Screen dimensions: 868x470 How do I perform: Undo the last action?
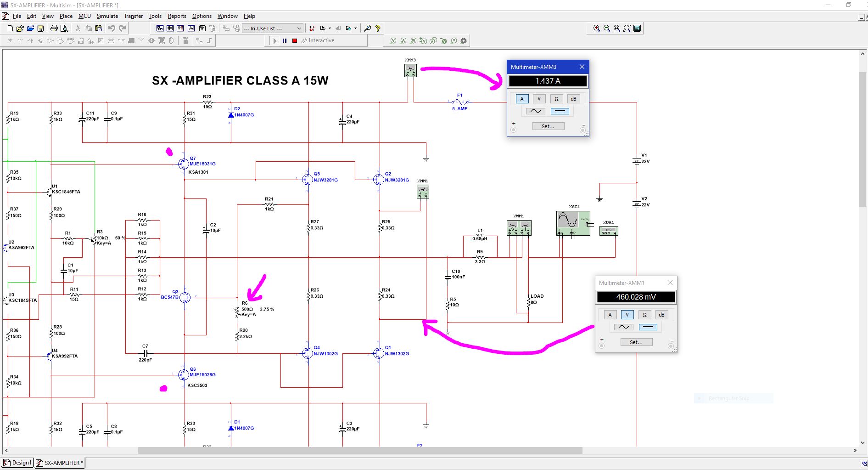click(x=112, y=28)
